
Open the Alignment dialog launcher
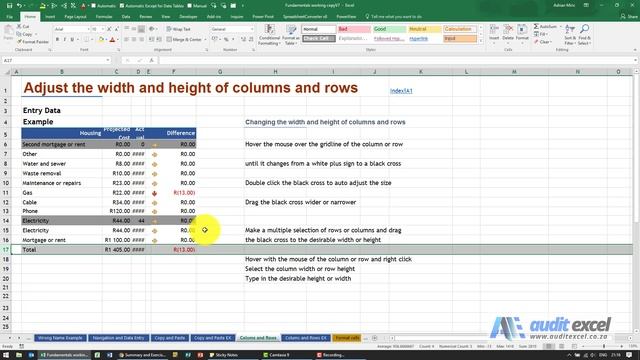pos(207,50)
